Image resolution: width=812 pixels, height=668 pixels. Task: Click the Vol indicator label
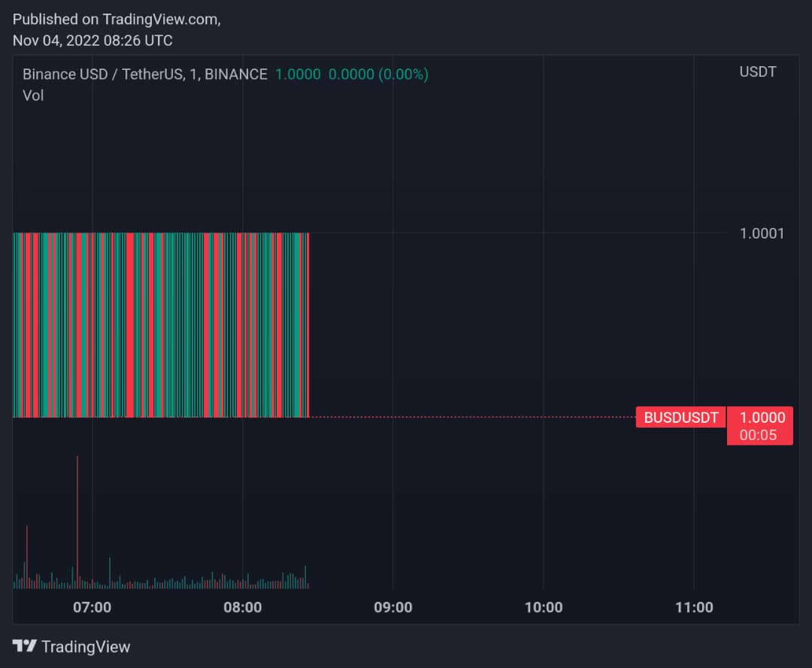click(33, 96)
